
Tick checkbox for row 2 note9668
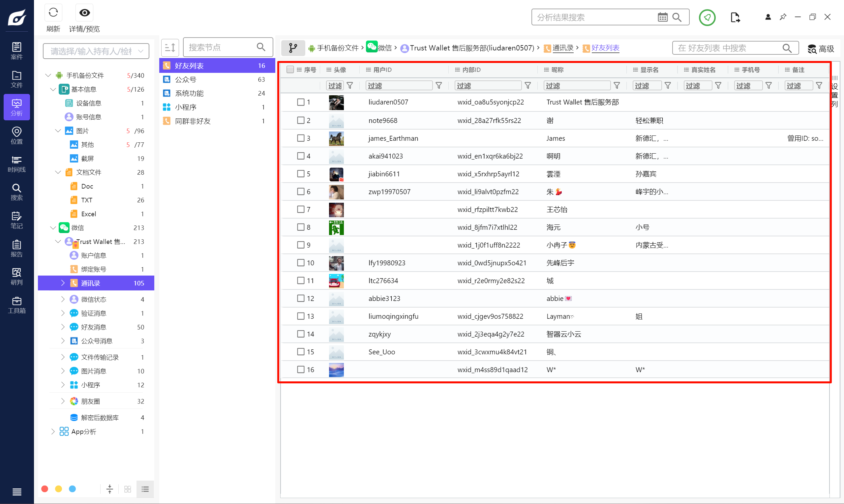(x=301, y=120)
